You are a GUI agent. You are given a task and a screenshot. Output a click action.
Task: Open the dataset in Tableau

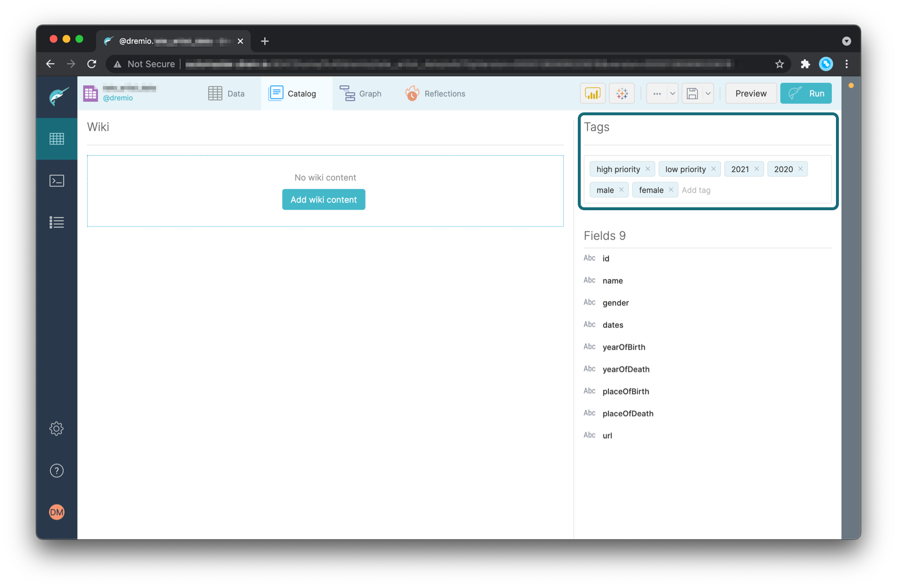(x=621, y=93)
